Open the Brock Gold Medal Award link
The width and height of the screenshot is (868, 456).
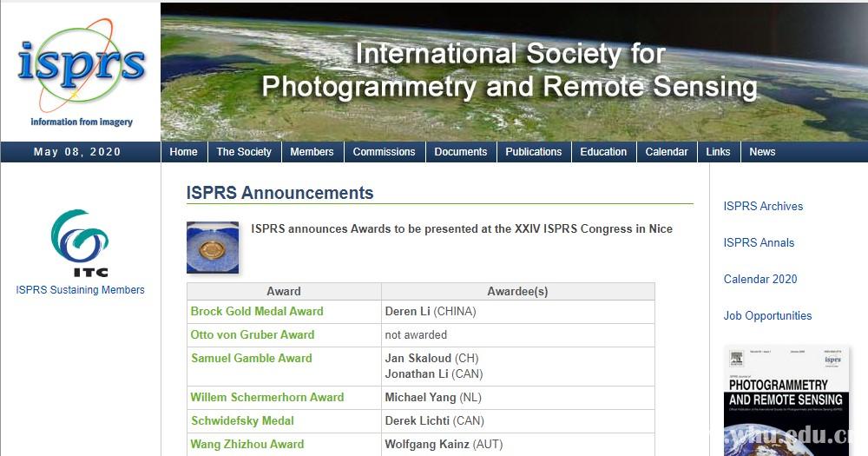coord(257,312)
